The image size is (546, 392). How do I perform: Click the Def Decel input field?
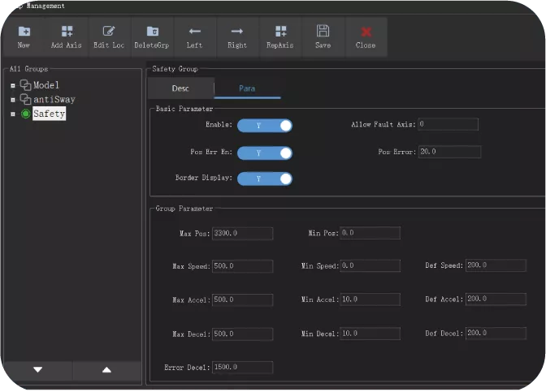point(496,334)
